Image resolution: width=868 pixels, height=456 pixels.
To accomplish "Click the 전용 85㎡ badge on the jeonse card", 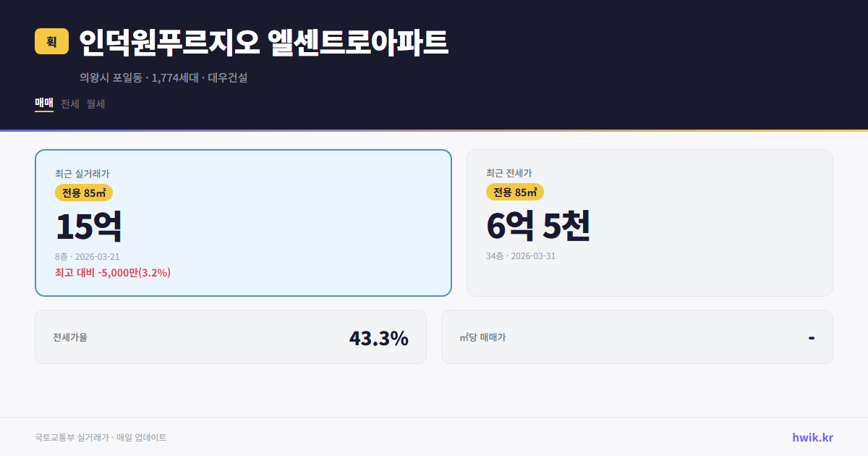I will tap(515, 193).
